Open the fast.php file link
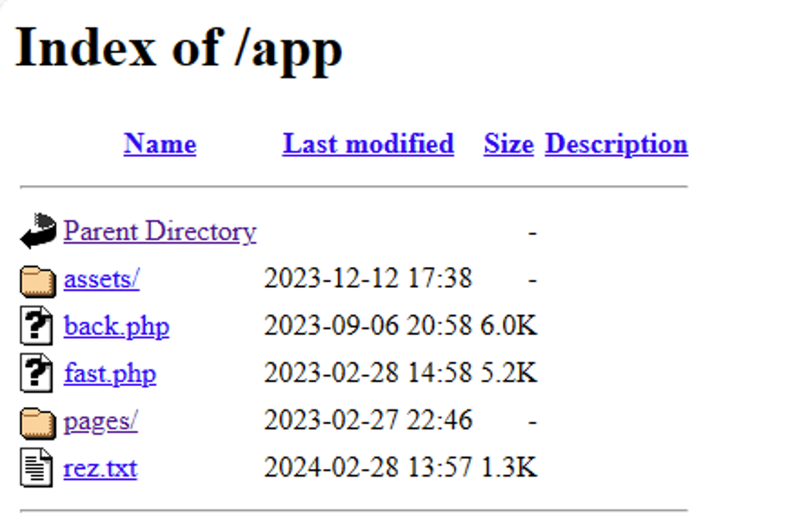Viewport: 812px width, 513px height. [x=110, y=374]
